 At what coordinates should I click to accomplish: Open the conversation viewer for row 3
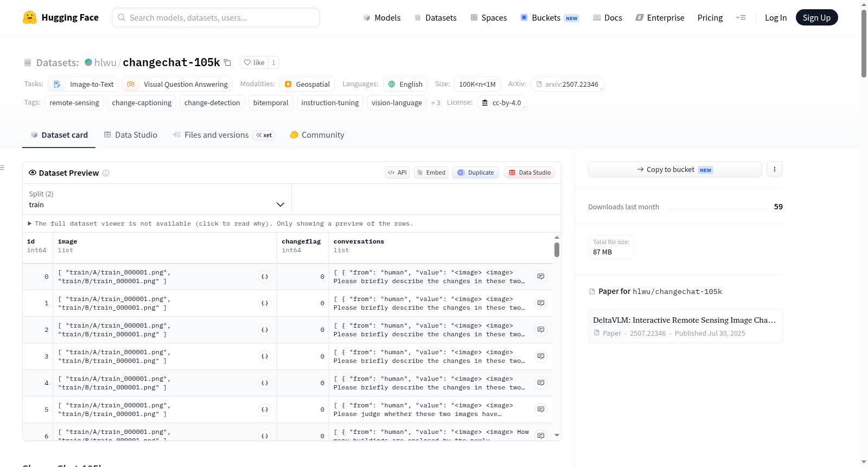point(541,356)
